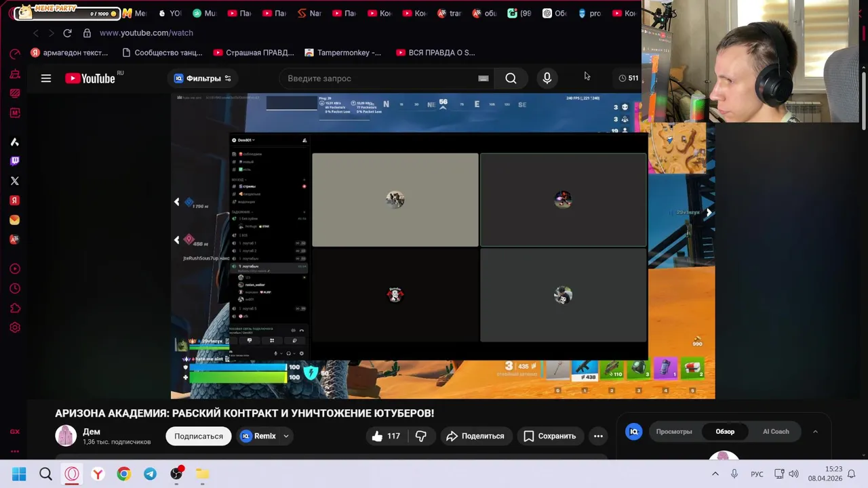Like the video with 117 likes
868x488 pixels.
[x=386, y=436]
